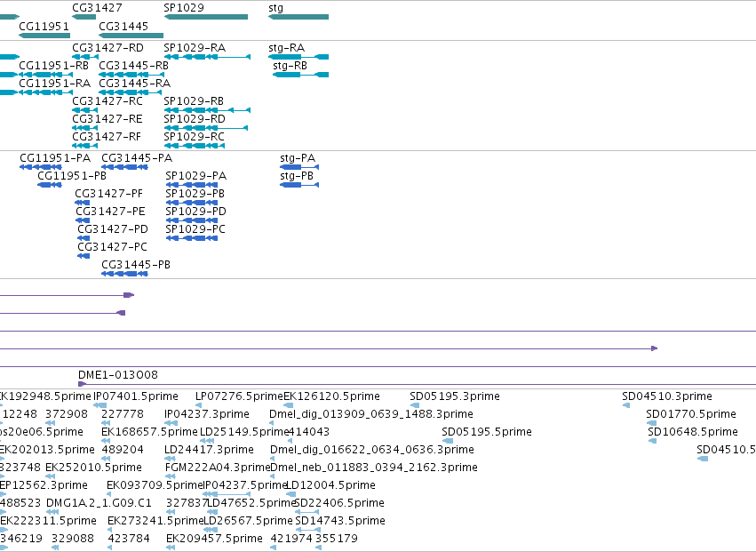Open transcript CG31427-RC

point(107,101)
